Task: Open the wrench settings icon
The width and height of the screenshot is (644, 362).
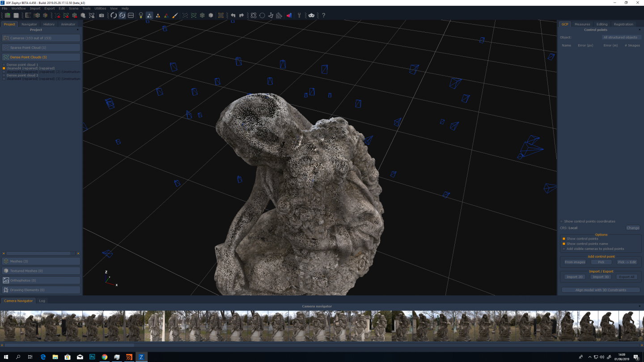Action: point(299,15)
